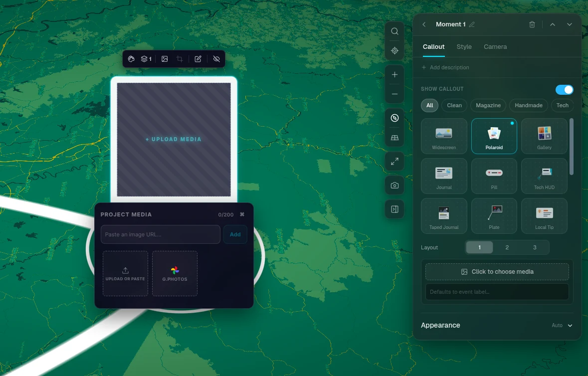Image resolution: width=588 pixels, height=376 pixels.
Task: Switch to the Style tab
Action: click(464, 47)
